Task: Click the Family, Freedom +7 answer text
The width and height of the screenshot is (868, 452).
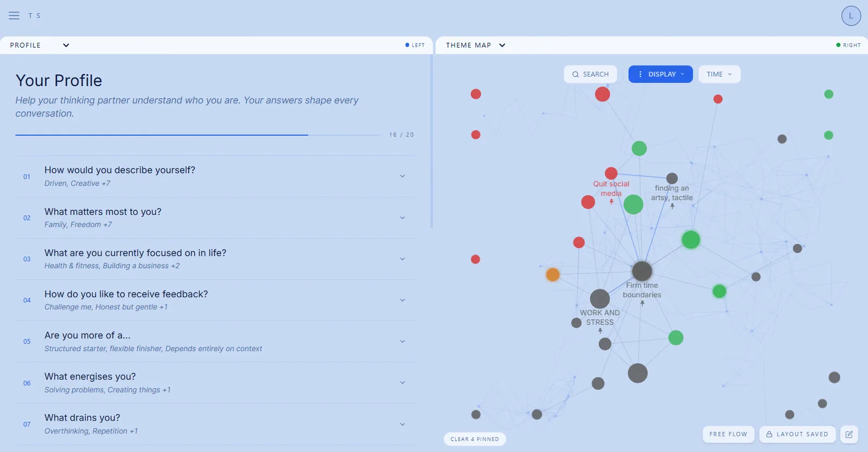Action: coord(78,224)
